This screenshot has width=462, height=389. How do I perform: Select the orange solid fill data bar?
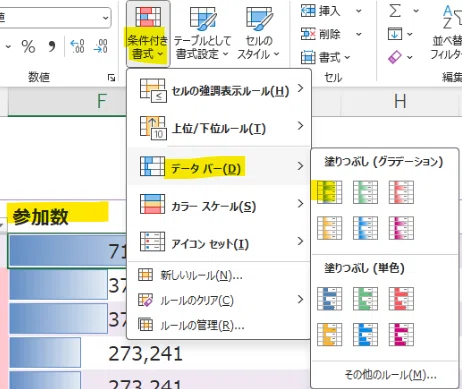pos(329,335)
